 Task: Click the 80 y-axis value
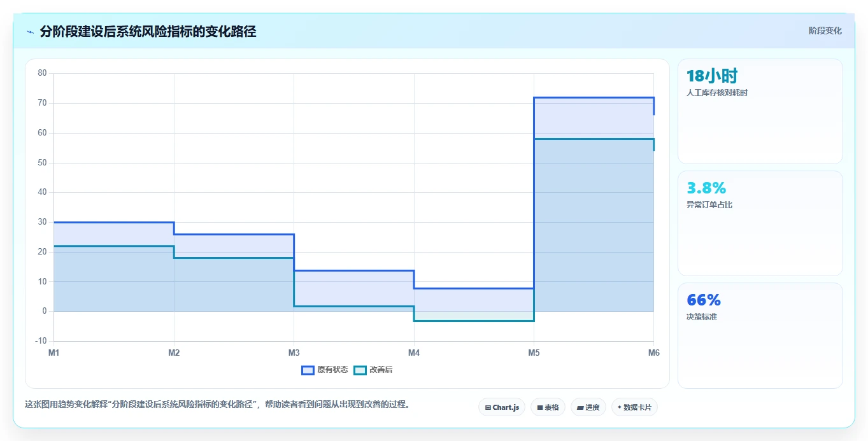click(42, 73)
